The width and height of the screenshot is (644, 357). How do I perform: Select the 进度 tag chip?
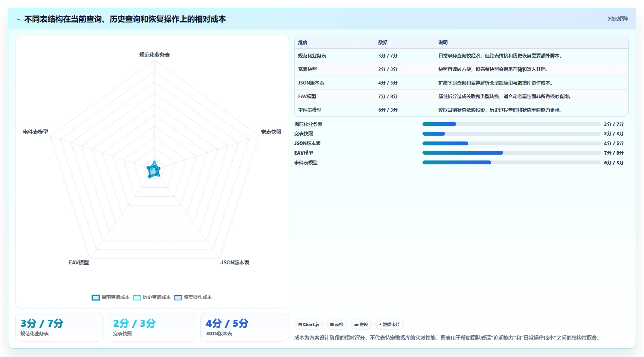click(x=361, y=324)
